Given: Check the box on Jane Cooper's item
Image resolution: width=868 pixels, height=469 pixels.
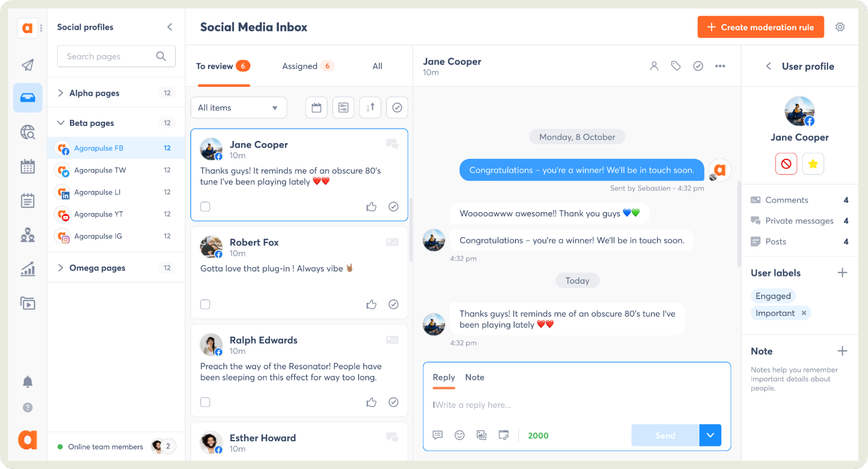Looking at the screenshot, I should click(x=205, y=207).
